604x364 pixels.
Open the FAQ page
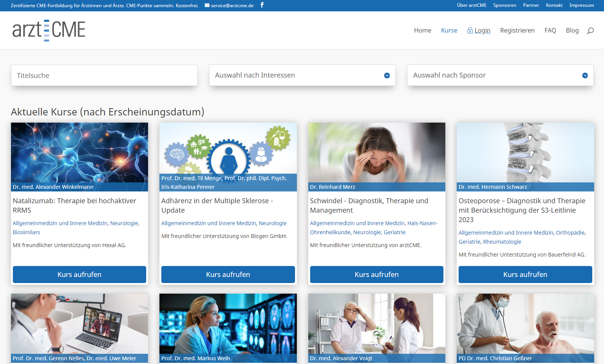[x=550, y=30]
